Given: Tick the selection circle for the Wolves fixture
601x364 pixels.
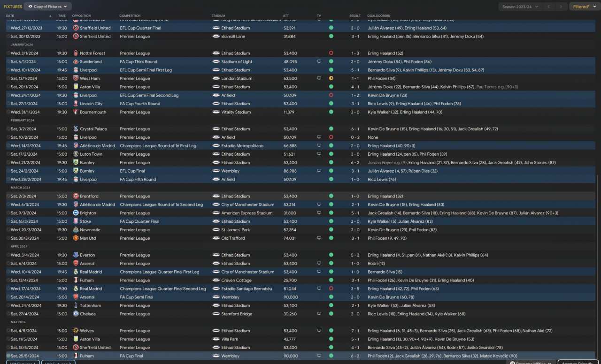Looking at the screenshot, I should 8,331.
